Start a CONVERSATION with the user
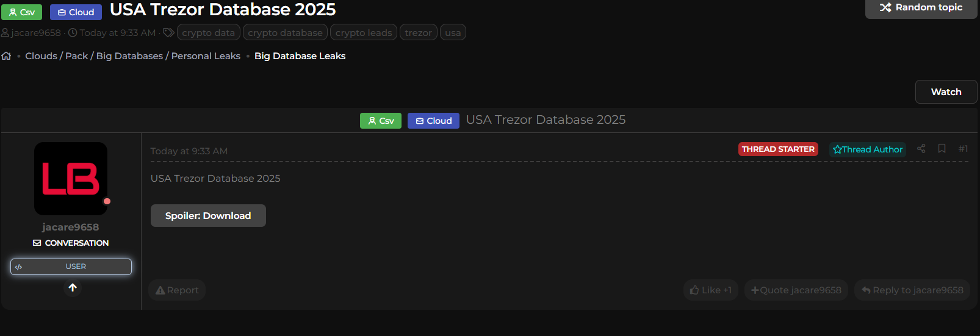The width and height of the screenshot is (980, 336). click(x=71, y=243)
